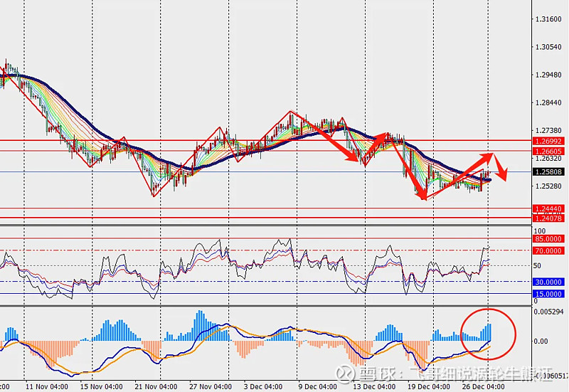Click the red 1.24078 level tag

tap(548, 218)
